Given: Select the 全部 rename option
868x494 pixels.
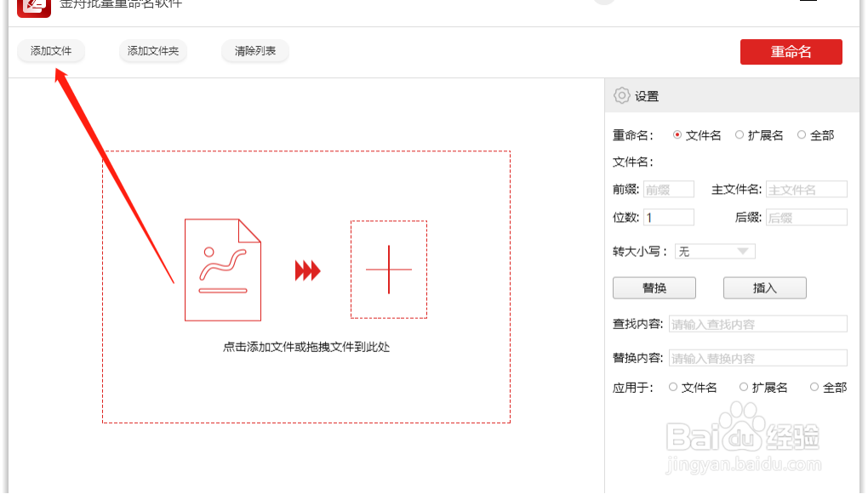Looking at the screenshot, I should point(801,134).
